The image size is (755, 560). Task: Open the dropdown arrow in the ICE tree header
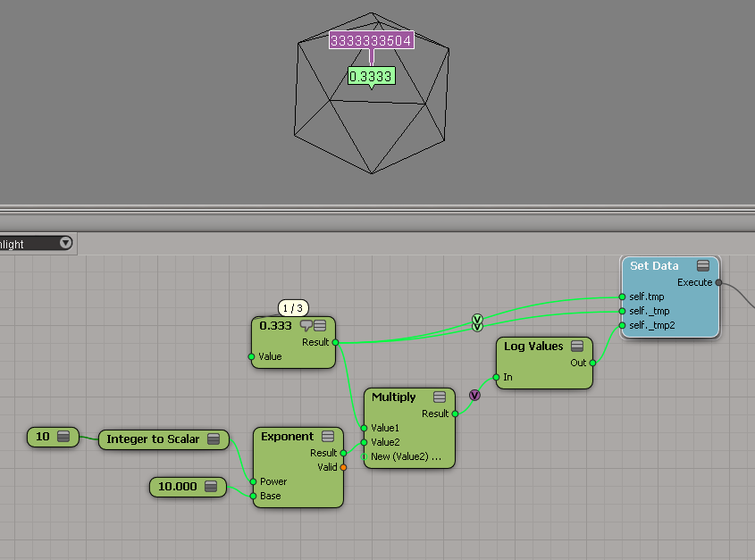coord(65,243)
